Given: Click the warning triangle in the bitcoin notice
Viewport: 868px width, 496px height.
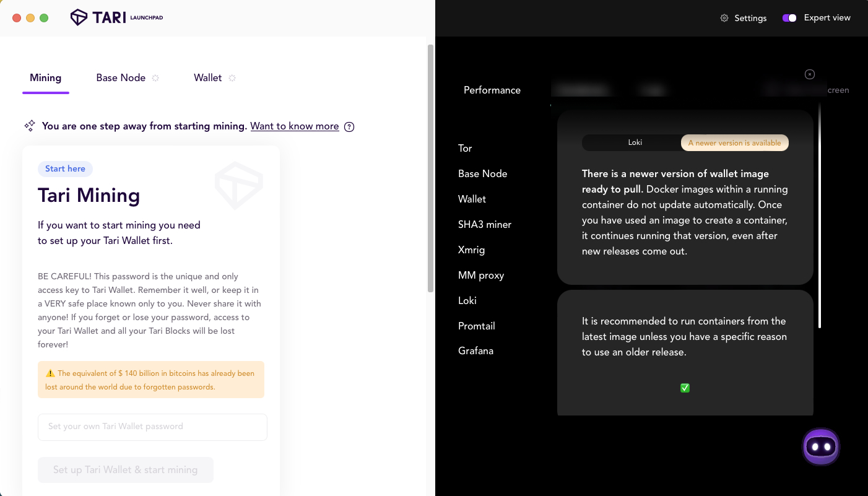Looking at the screenshot, I should pyautogui.click(x=50, y=373).
